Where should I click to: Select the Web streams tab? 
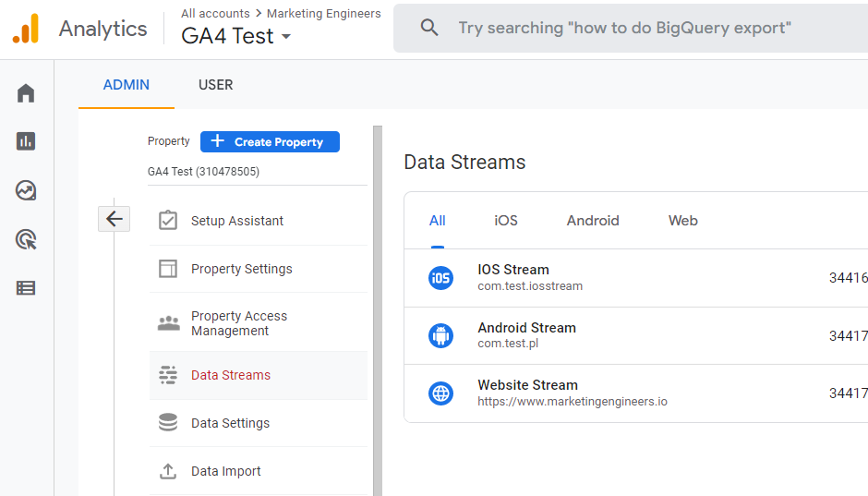click(683, 221)
